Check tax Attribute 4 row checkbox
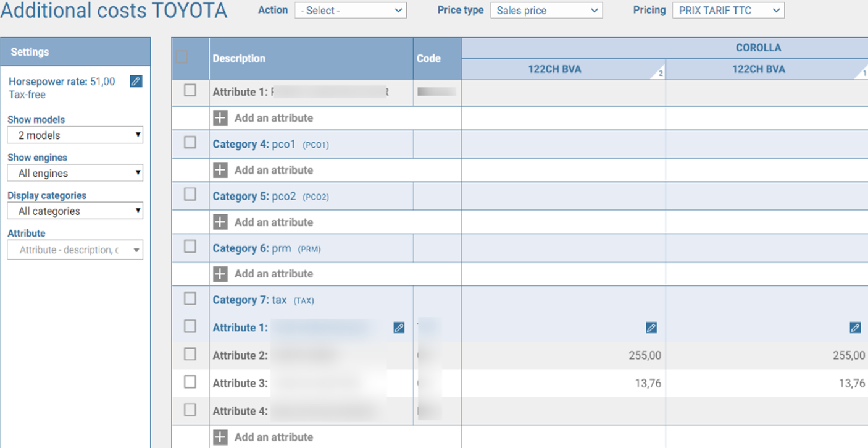 [x=190, y=410]
